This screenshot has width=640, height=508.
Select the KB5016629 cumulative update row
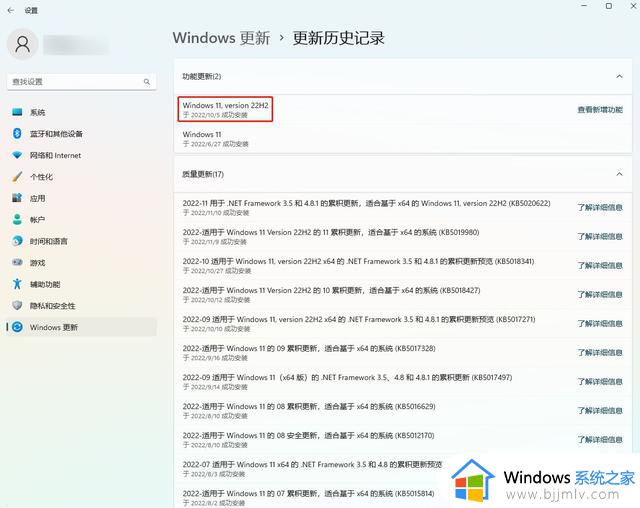[x=403, y=410]
